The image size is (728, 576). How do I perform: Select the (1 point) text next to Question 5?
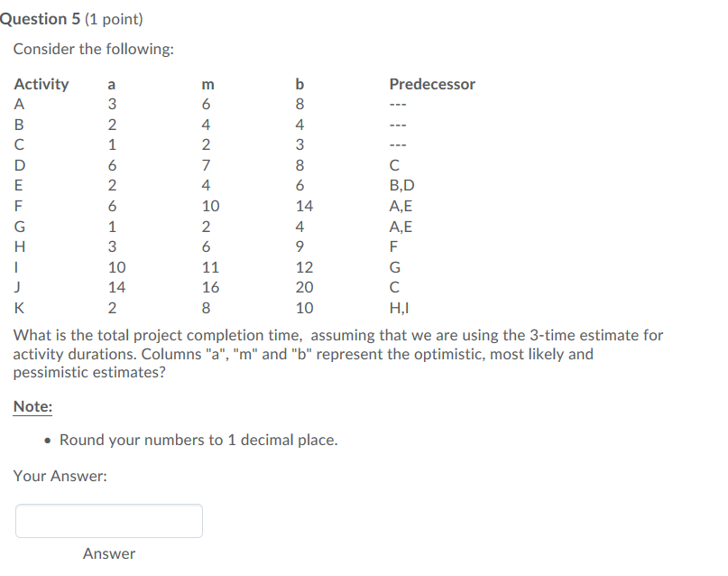113,18
